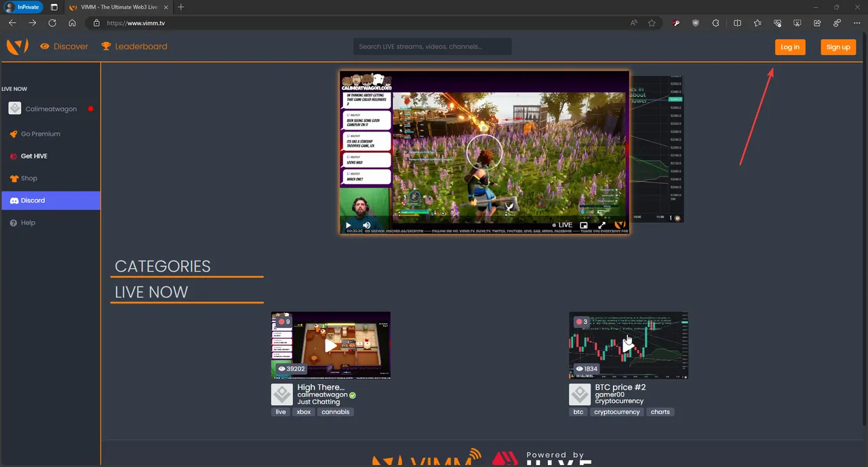Play the featured stream video
Image resolution: width=868 pixels, height=467 pixels.
[x=349, y=225]
